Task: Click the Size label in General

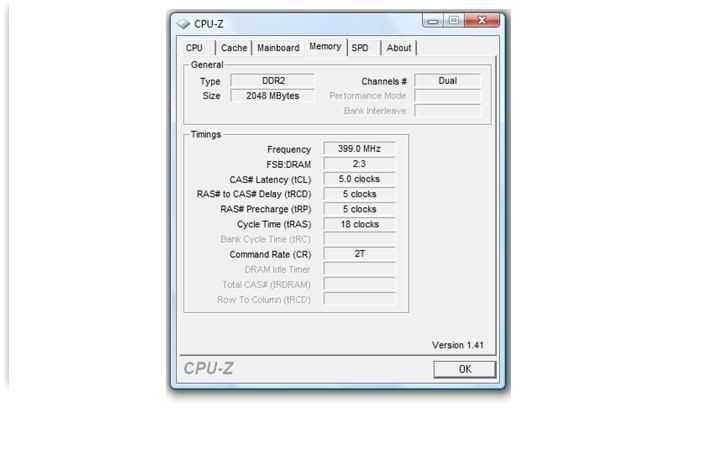Action: [211, 96]
